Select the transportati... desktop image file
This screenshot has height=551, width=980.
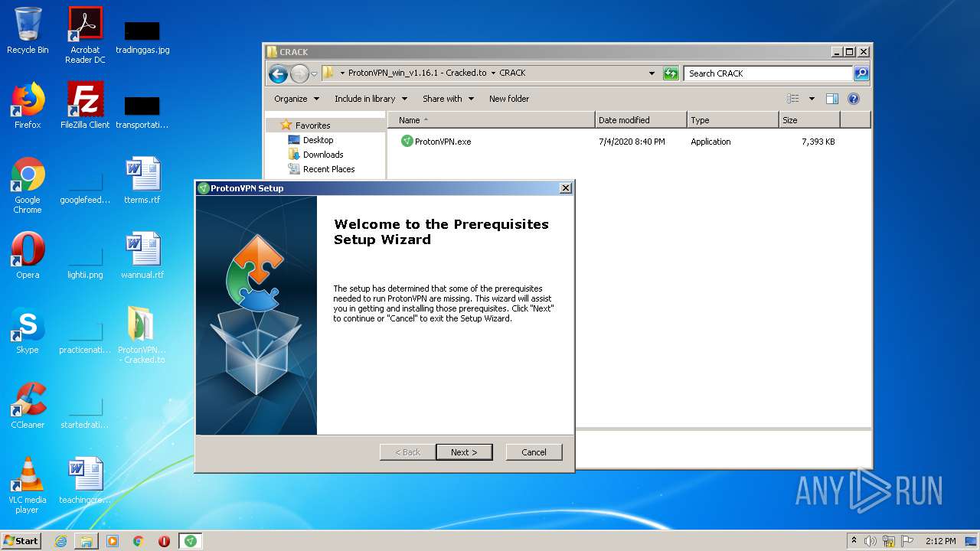coord(142,112)
